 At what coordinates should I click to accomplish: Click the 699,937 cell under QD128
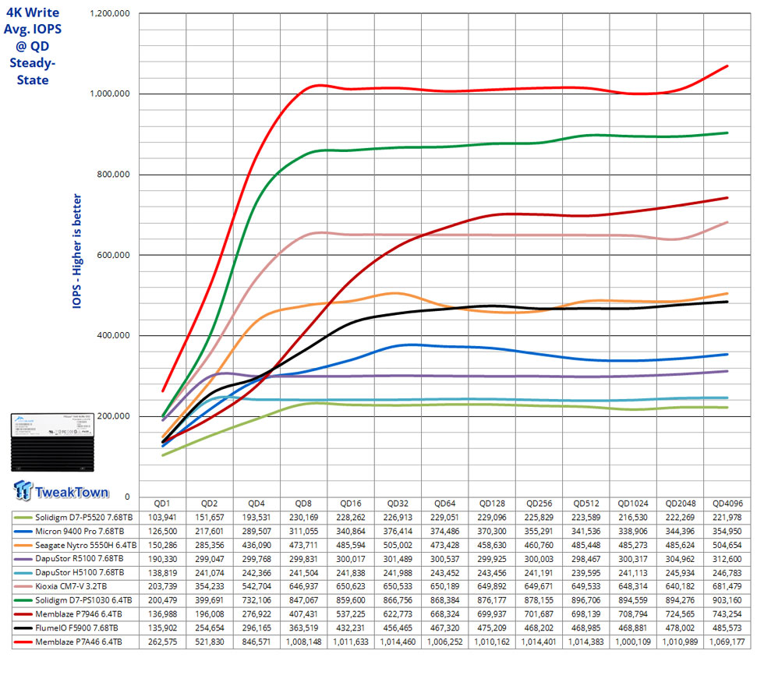(x=492, y=614)
